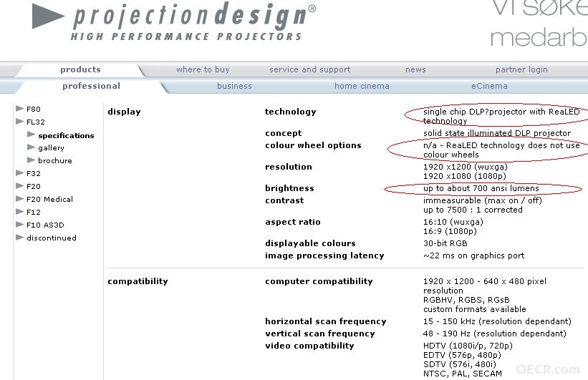Click 'HDTV (1080i/p, 720p)' value

point(468,346)
